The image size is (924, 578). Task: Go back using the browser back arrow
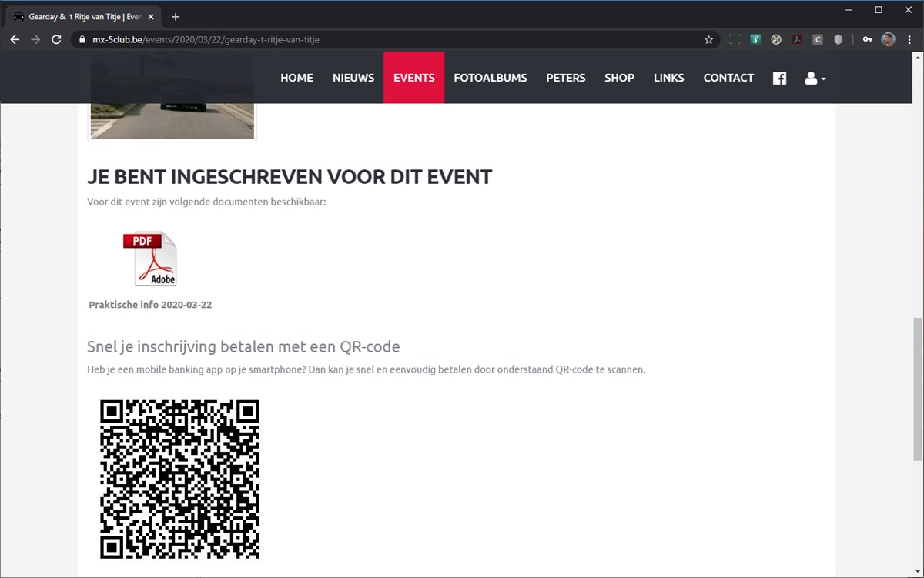15,39
